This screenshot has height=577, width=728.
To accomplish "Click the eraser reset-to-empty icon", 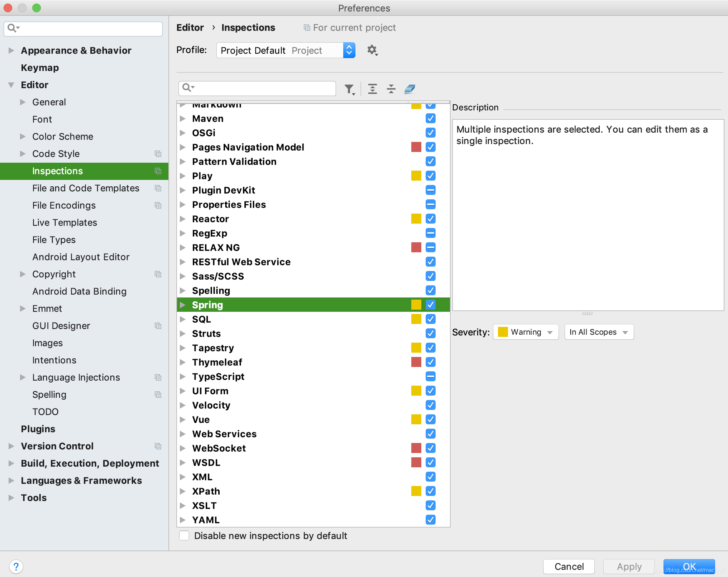I will point(409,89).
